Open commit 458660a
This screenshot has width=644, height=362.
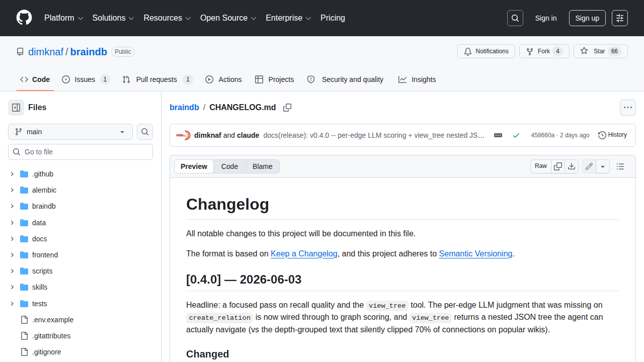point(542,135)
